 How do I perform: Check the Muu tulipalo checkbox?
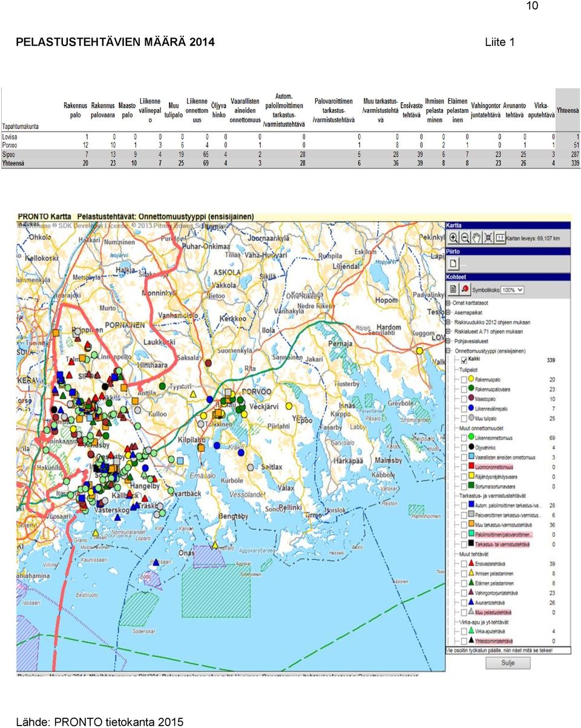click(x=464, y=418)
